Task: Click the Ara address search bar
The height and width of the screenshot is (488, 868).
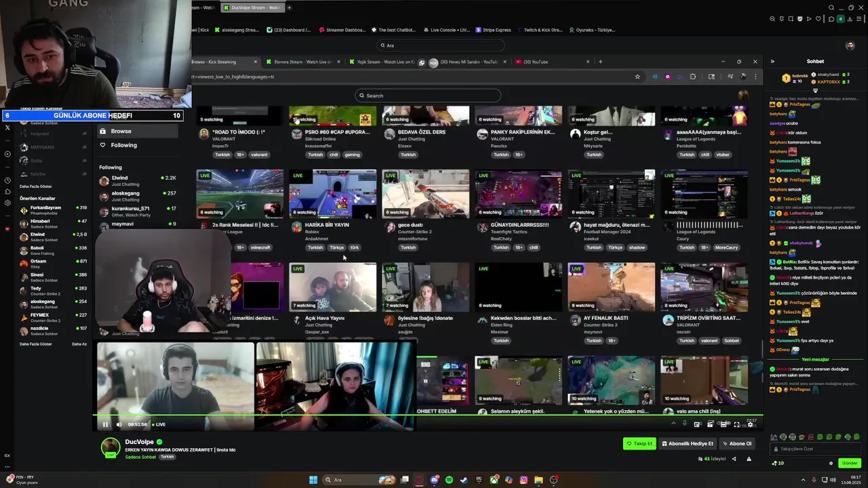Action: tap(441, 45)
